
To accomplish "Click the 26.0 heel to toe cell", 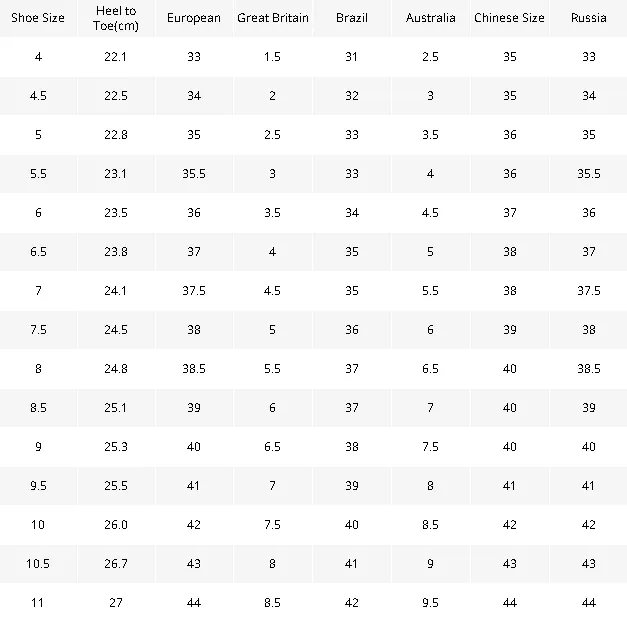I will 116,525.
